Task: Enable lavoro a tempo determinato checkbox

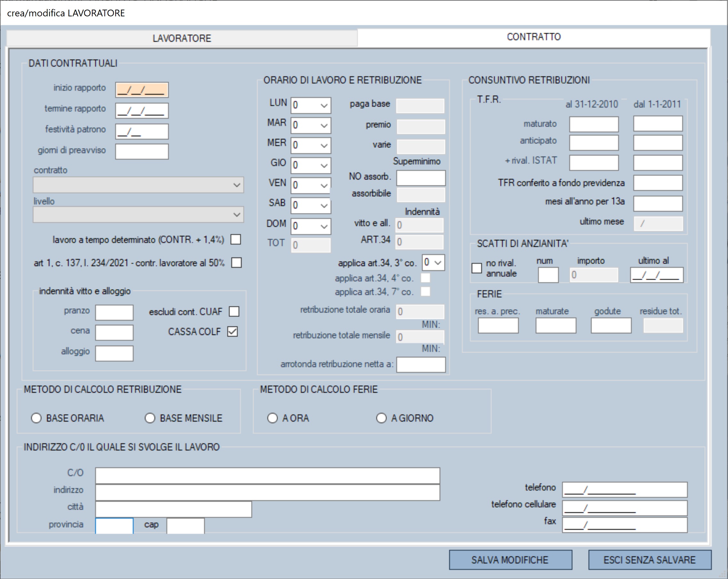Action: (x=236, y=239)
